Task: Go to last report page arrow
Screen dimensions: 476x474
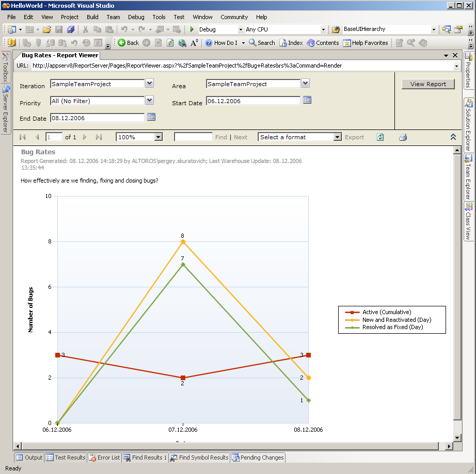Action: click(x=99, y=137)
